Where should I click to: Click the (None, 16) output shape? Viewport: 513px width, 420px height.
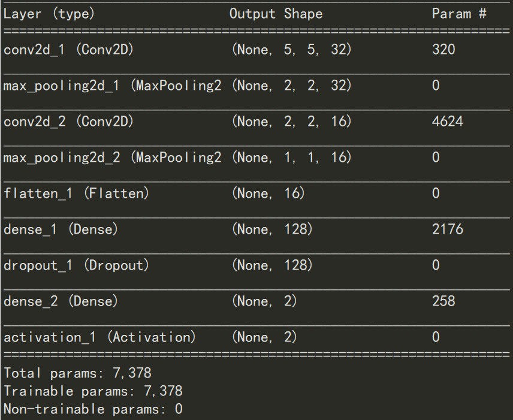click(x=268, y=194)
